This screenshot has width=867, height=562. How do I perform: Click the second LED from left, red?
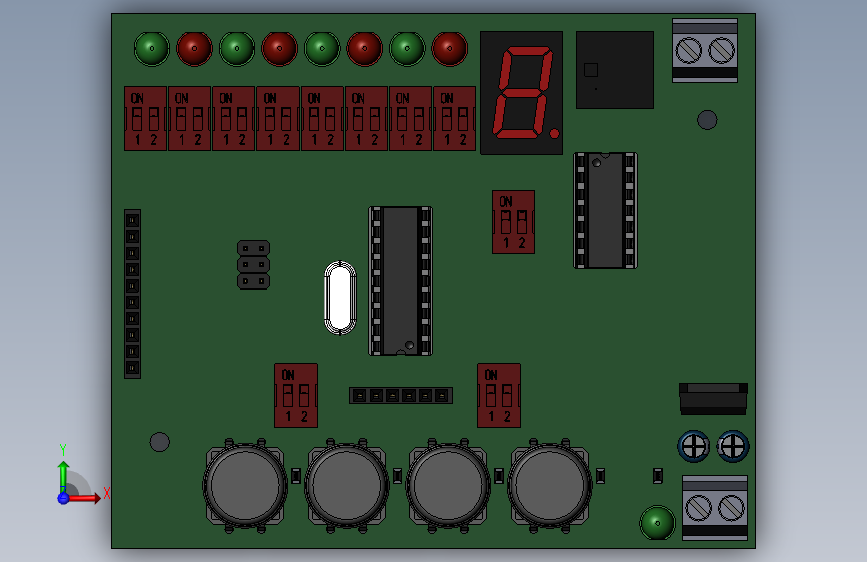(194, 49)
